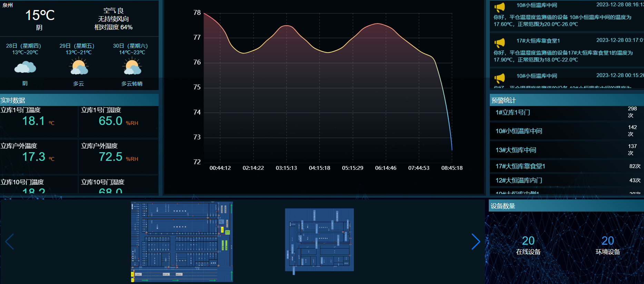Click the 立库1号门湿度 value 65.0

pos(110,121)
